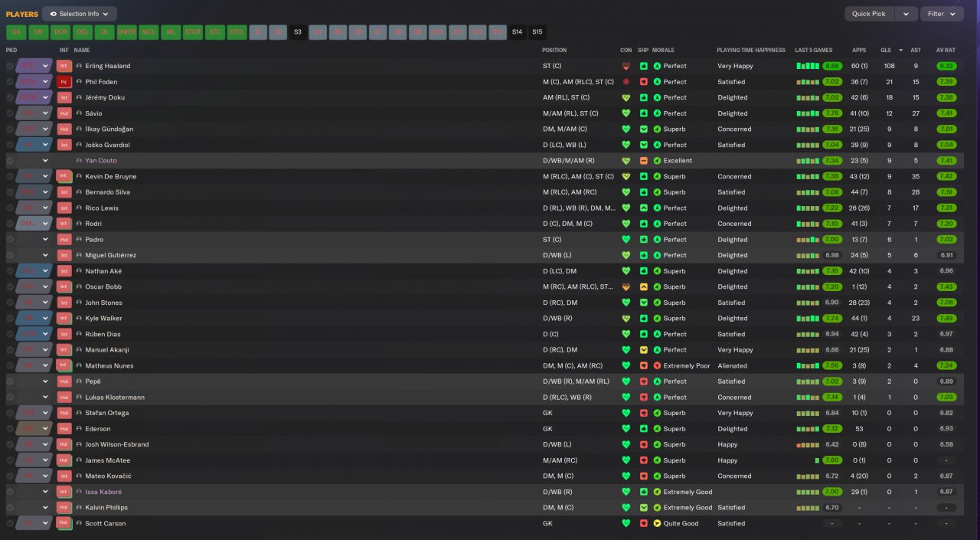Viewport: 980px width, 540px height.
Task: Select the S3 substitute slot
Action: (298, 32)
